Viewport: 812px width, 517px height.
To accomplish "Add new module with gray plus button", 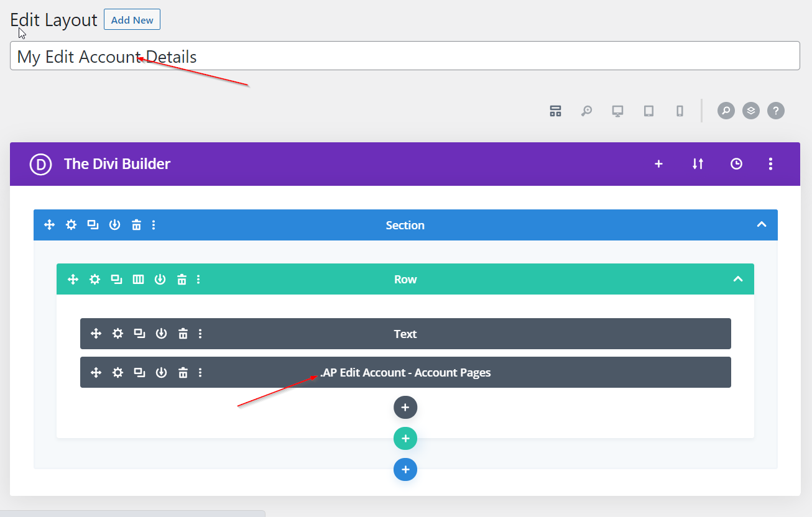I will (405, 408).
